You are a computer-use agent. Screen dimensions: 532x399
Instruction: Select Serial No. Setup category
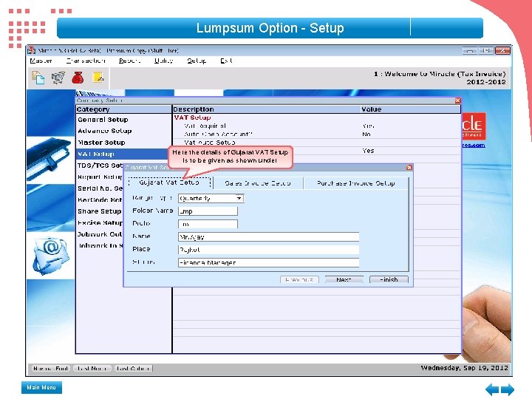point(100,188)
